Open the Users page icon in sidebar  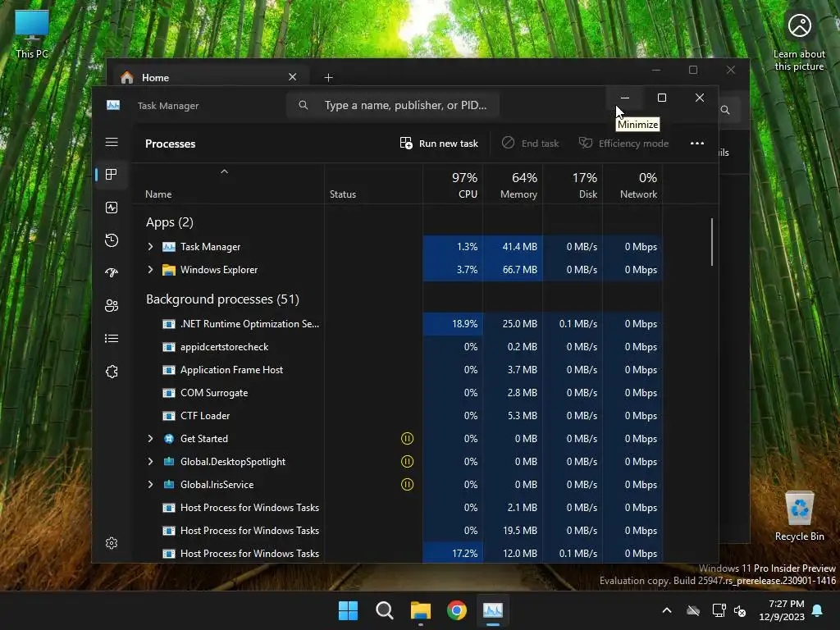coord(112,305)
